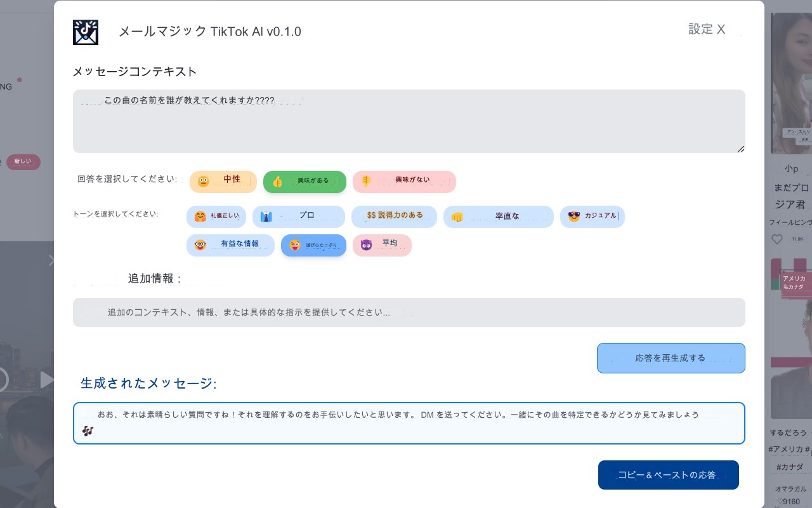
Task: Open 設定 settings in the header
Action: (x=700, y=29)
